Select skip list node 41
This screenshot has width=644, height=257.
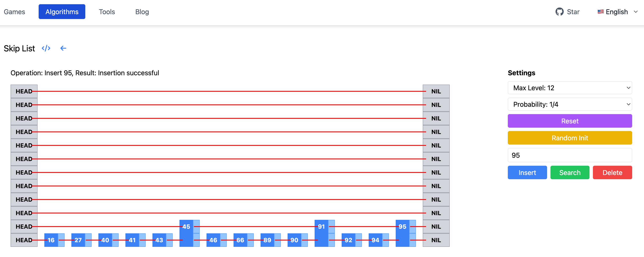tap(135, 240)
